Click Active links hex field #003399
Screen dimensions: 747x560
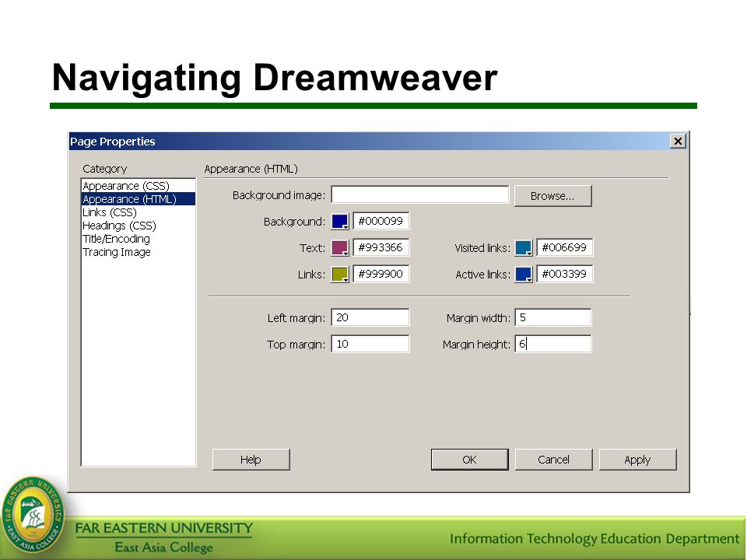(565, 274)
